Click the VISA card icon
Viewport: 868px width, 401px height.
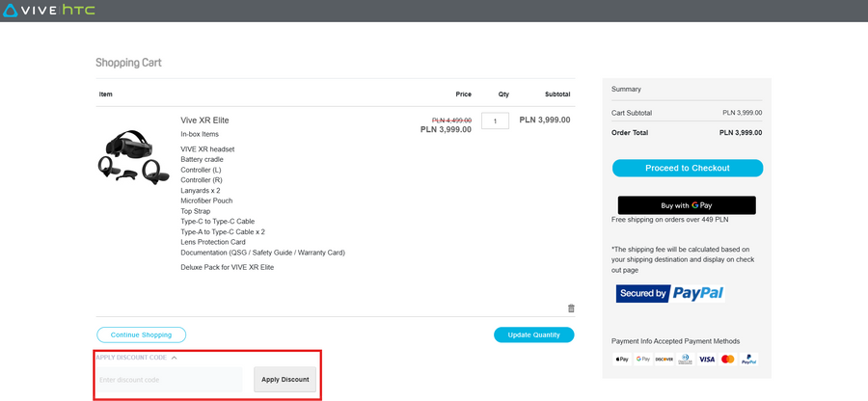tap(707, 359)
